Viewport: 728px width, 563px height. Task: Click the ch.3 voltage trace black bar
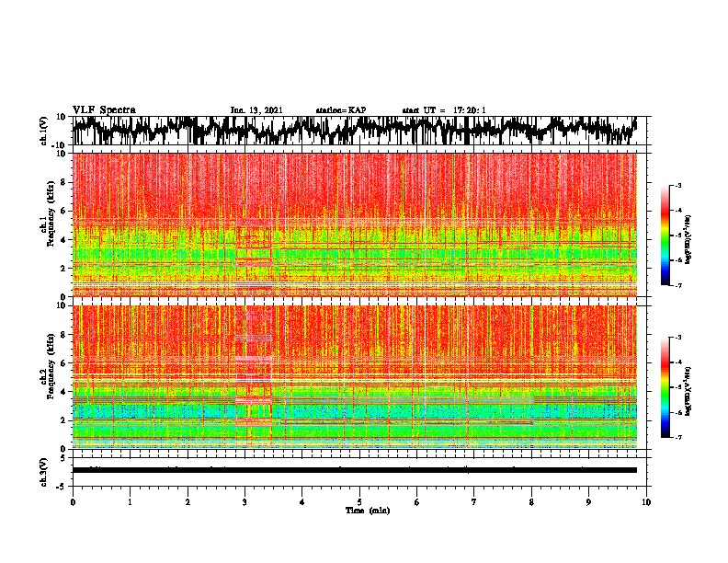pos(355,470)
